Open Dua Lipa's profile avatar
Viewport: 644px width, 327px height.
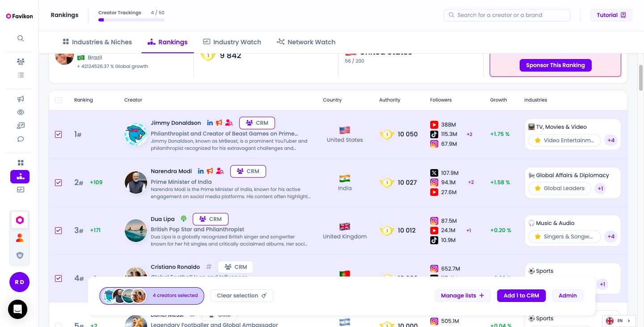(136, 230)
